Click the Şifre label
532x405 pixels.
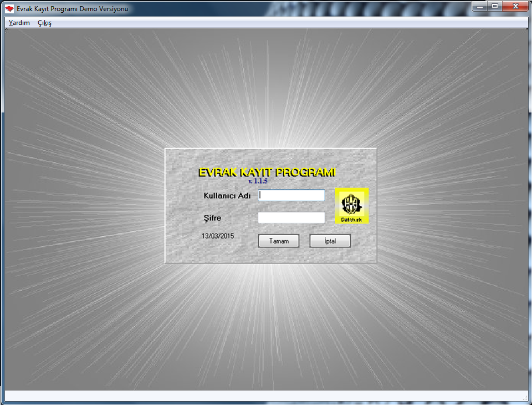[x=212, y=218]
